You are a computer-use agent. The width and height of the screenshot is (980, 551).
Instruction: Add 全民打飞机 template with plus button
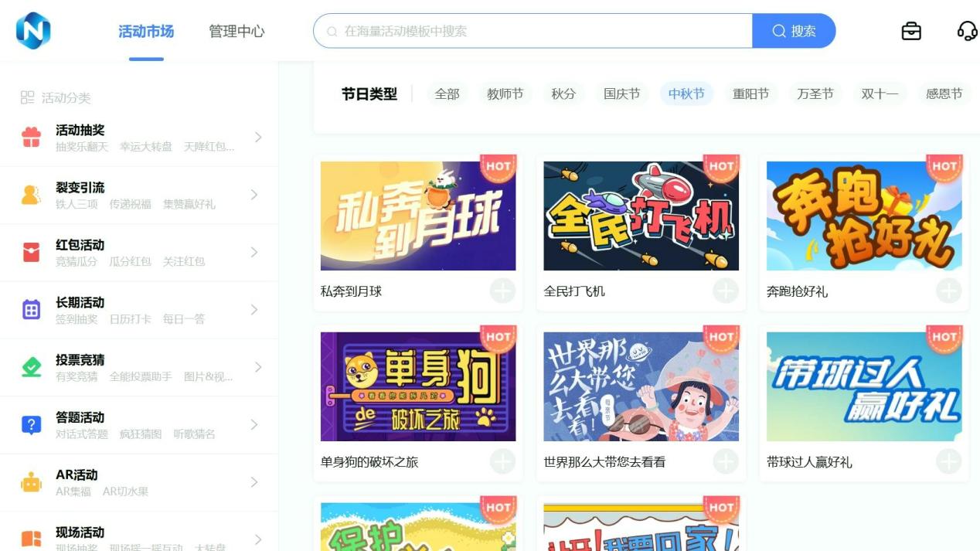click(726, 291)
